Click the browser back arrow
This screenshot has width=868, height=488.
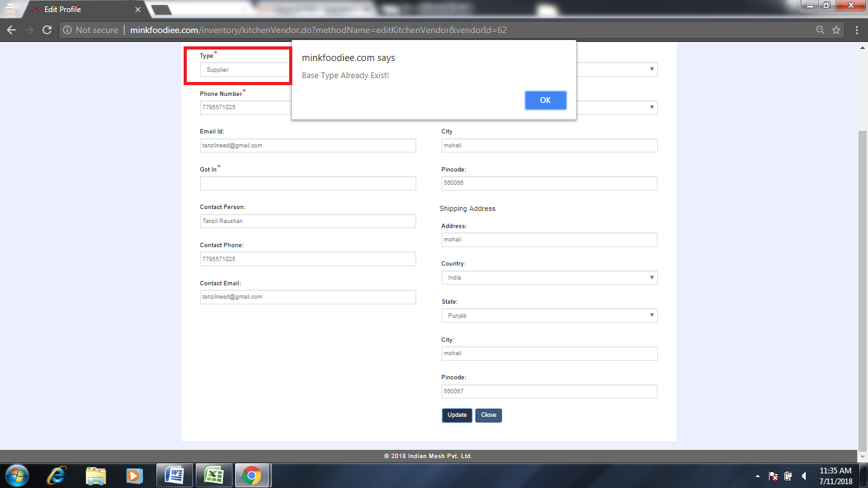[11, 30]
